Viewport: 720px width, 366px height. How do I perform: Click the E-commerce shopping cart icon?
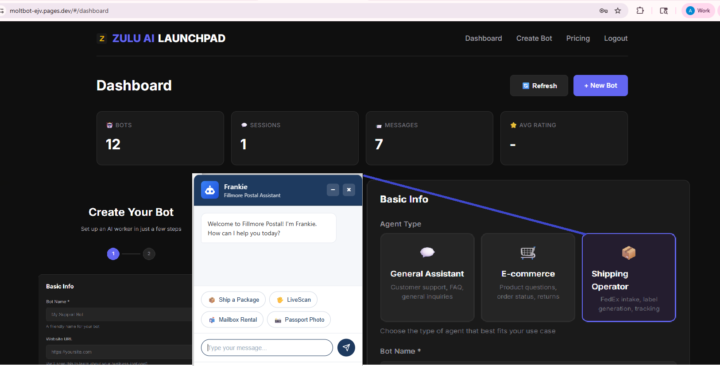click(528, 253)
